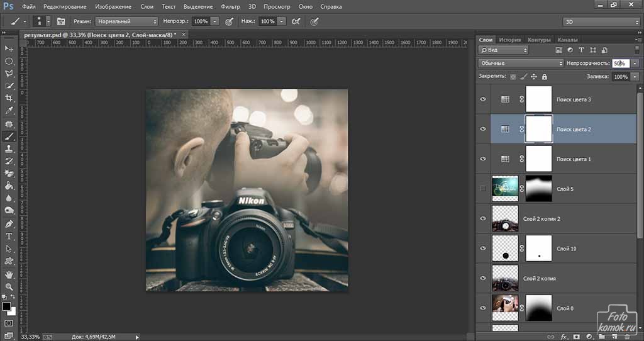Toggle layer filtering switch on or off
Screen dimensions: 644x341
(637, 50)
